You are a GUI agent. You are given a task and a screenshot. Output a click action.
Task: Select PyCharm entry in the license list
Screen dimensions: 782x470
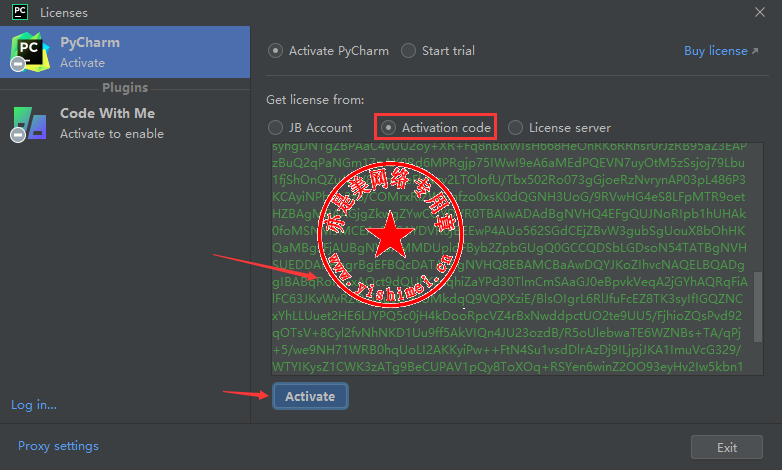(125, 52)
